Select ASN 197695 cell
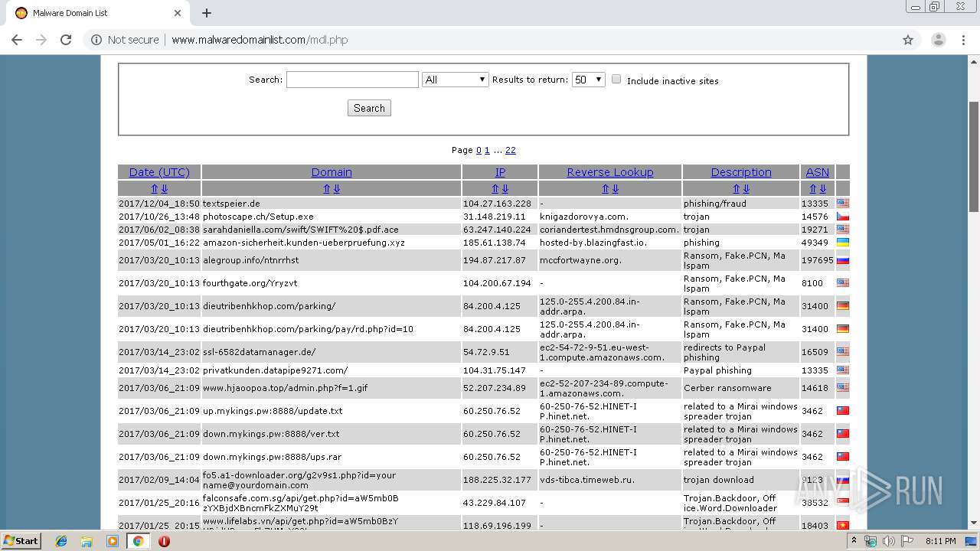This screenshot has width=980, height=551. [x=817, y=260]
